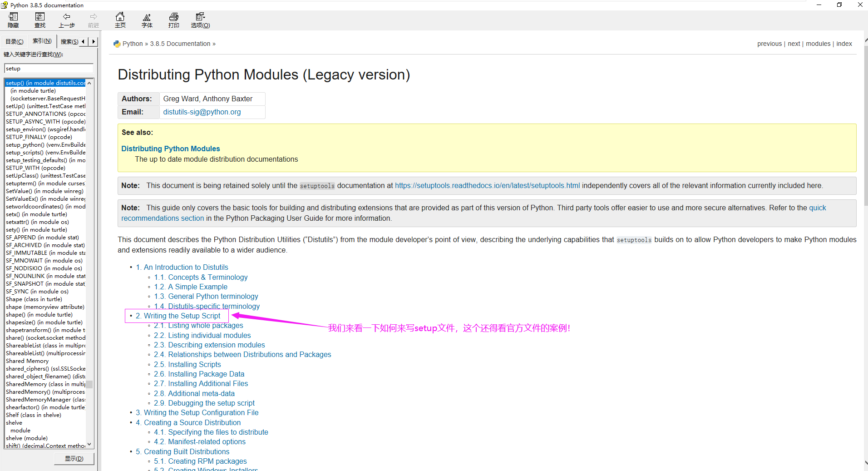Open the "Distributing Python Modules" link
The width and height of the screenshot is (868, 471).
pyautogui.click(x=170, y=149)
